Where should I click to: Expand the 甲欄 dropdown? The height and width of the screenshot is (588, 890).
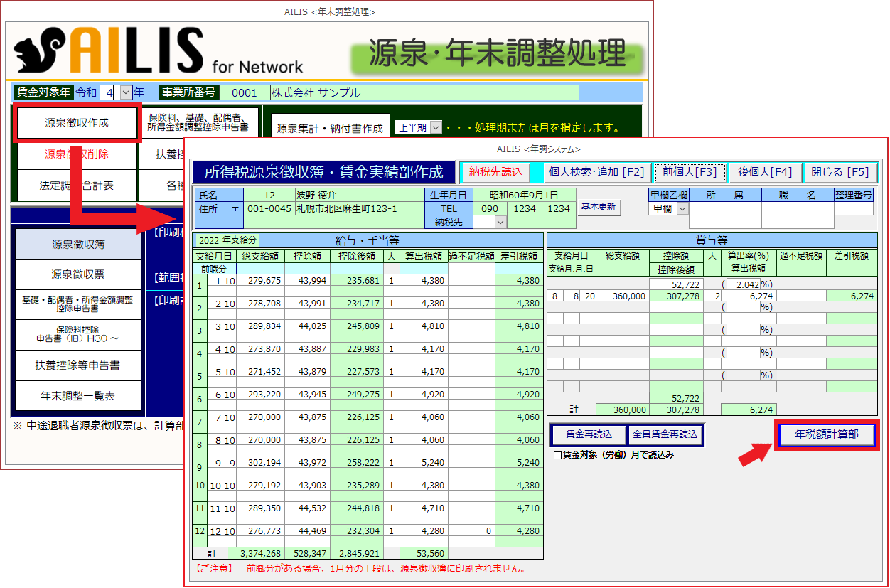pyautogui.click(x=682, y=208)
